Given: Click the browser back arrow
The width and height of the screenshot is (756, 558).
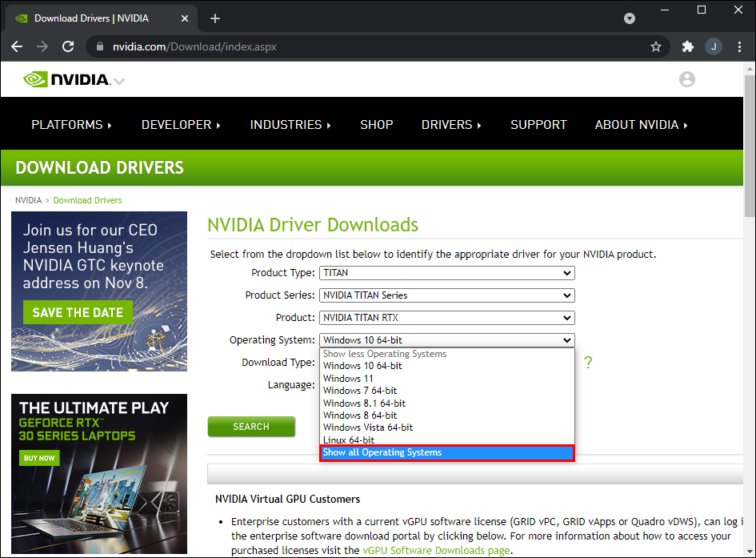Looking at the screenshot, I should 17,47.
